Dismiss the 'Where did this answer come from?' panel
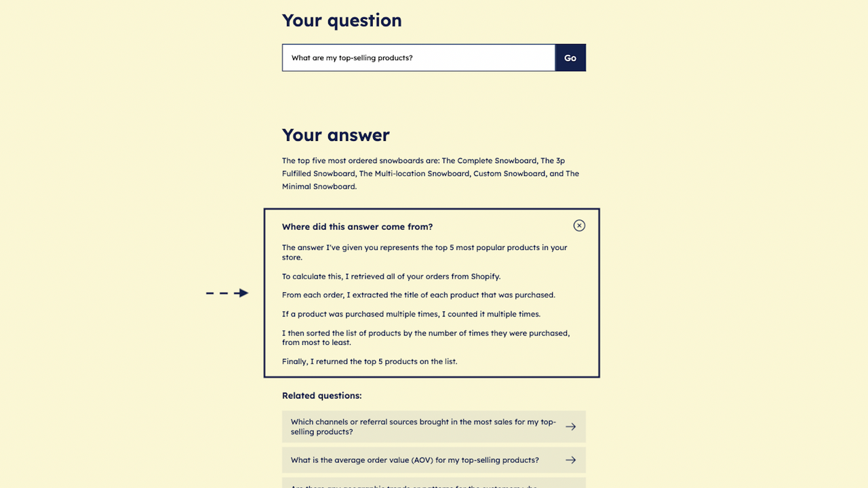Viewport: 868px width, 488px height. point(579,225)
